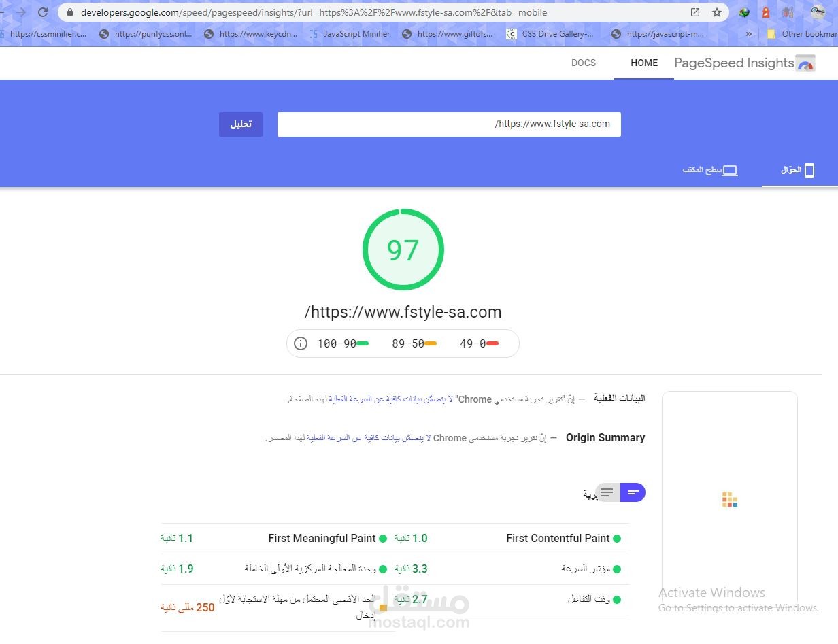The height and width of the screenshot is (644, 838).
Task: Click the مؤشر السرعة speed index label
Action: [x=586, y=569]
